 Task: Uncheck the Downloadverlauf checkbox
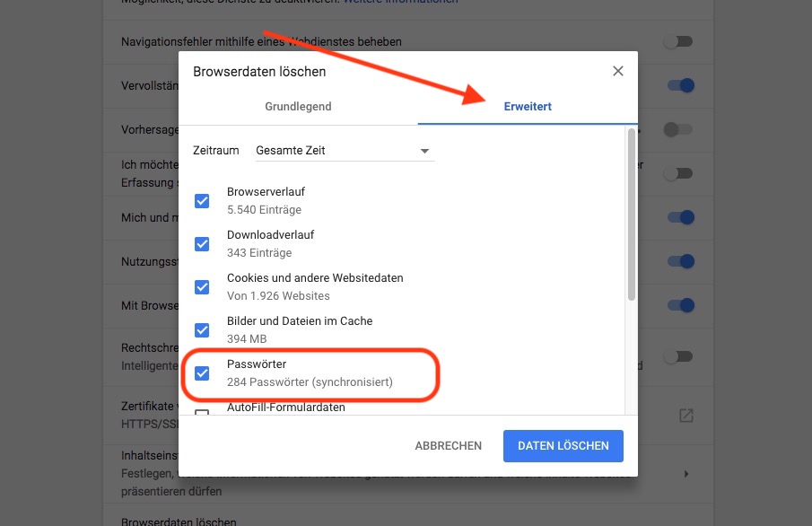click(x=202, y=244)
